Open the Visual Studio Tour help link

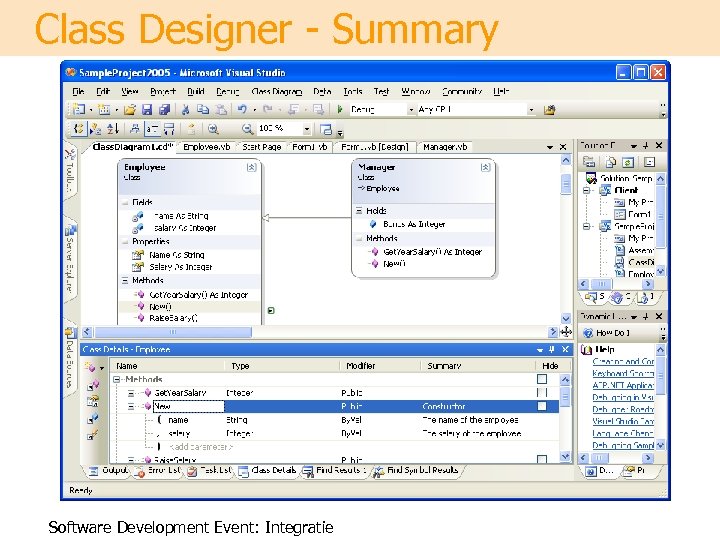(623, 421)
